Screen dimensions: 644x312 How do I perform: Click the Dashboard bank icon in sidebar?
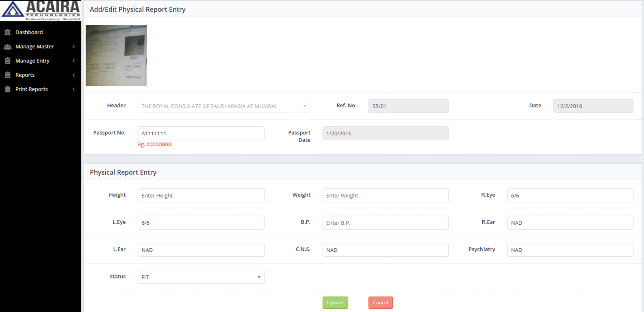coord(7,32)
